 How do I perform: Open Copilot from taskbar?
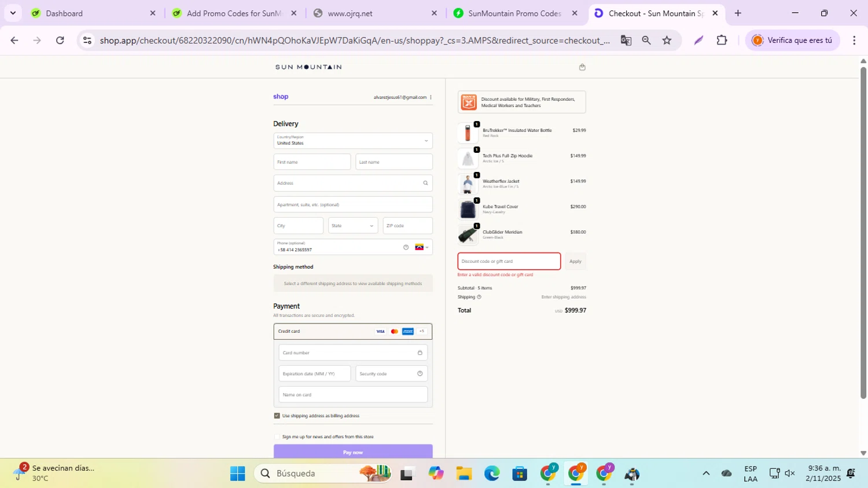pyautogui.click(x=436, y=474)
